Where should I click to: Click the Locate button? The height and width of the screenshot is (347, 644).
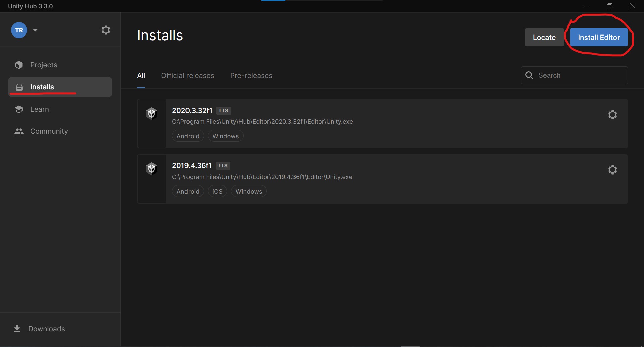click(544, 38)
